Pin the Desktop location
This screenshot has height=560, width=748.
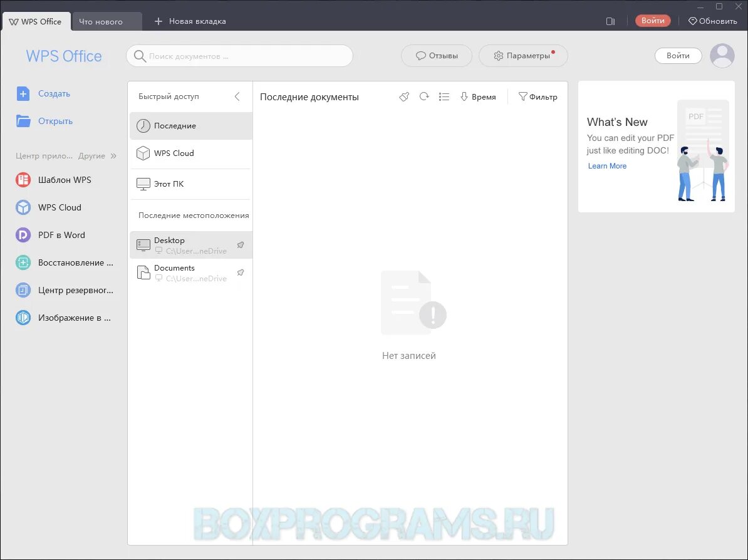tap(241, 245)
